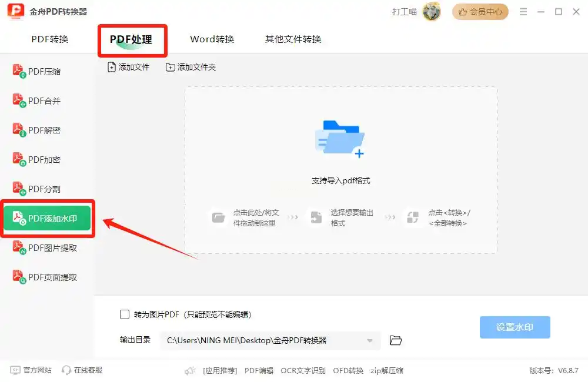The image size is (588, 382).
Task: Click the 打工喵 username text
Action: (x=405, y=12)
